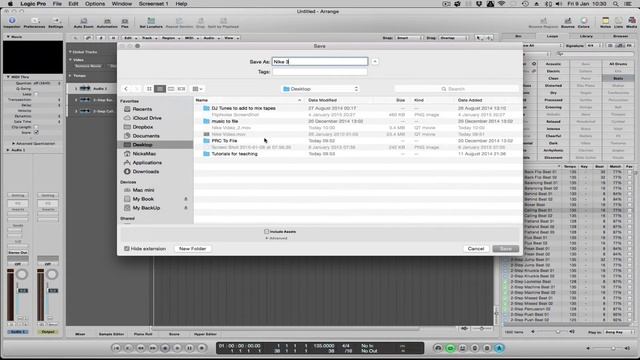Open the arrange Region menu
This screenshot has width=640, height=360.
(170, 38)
